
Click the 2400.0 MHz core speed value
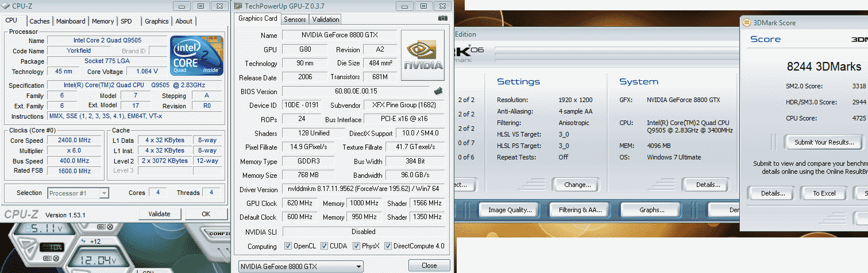click(74, 141)
